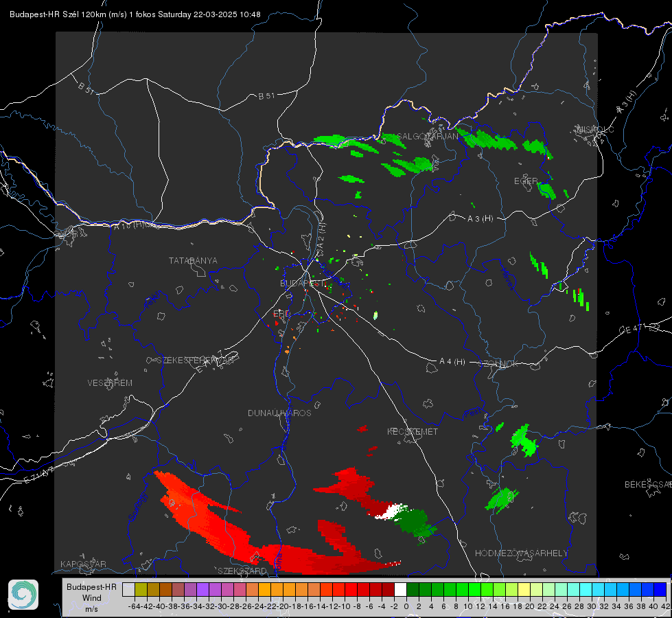Viewport: 672px width, 618px height.
Task: Click the KAPOSVÁR city label
Action: tap(83, 564)
